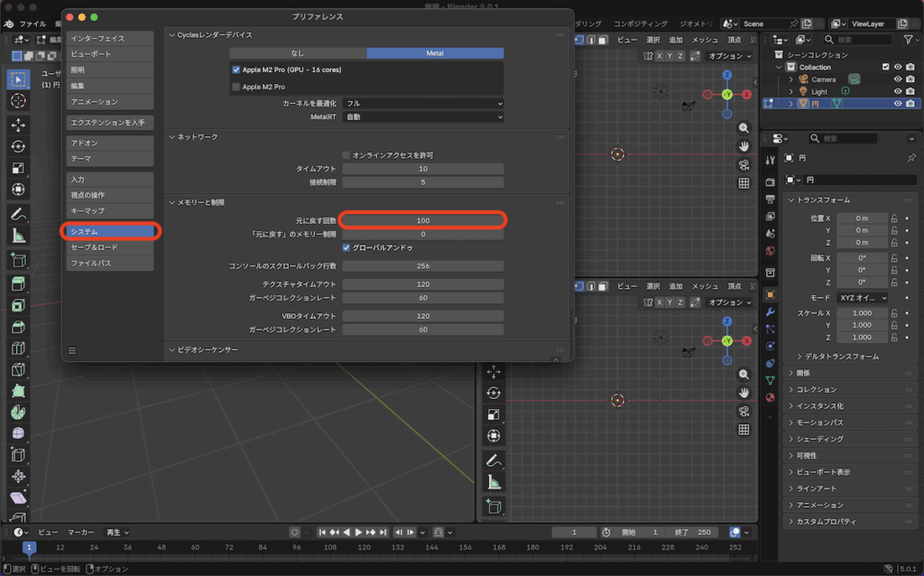Toggle camera view icon in upper viewport
Image resolution: width=924 pixels, height=576 pixels.
pos(744,164)
